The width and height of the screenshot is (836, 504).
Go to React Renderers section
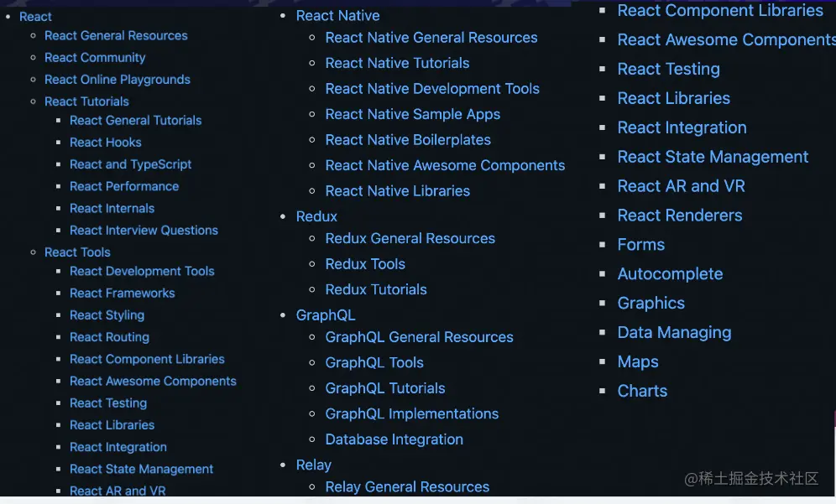pyautogui.click(x=680, y=216)
